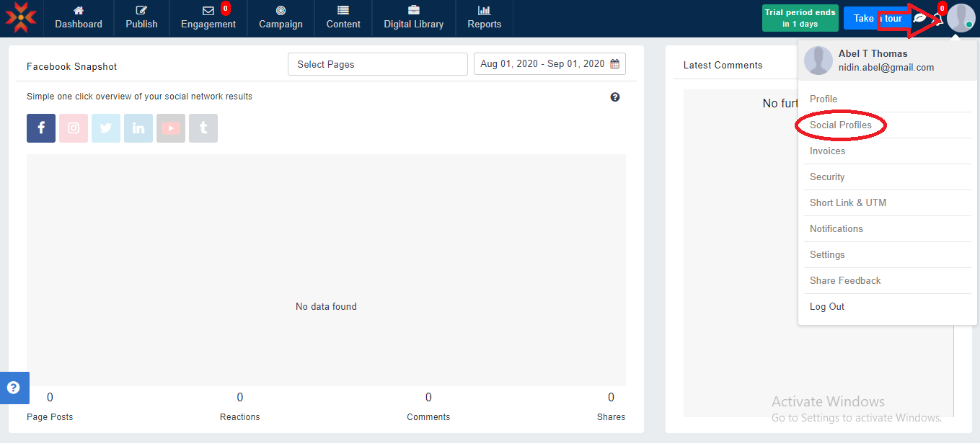Pick the Tumblr network icon

coord(203,128)
